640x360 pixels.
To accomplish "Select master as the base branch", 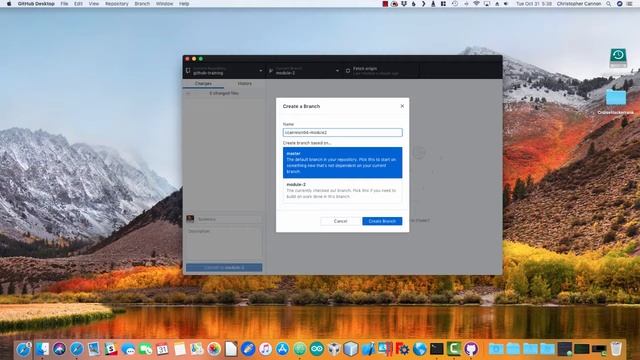I will click(342, 162).
